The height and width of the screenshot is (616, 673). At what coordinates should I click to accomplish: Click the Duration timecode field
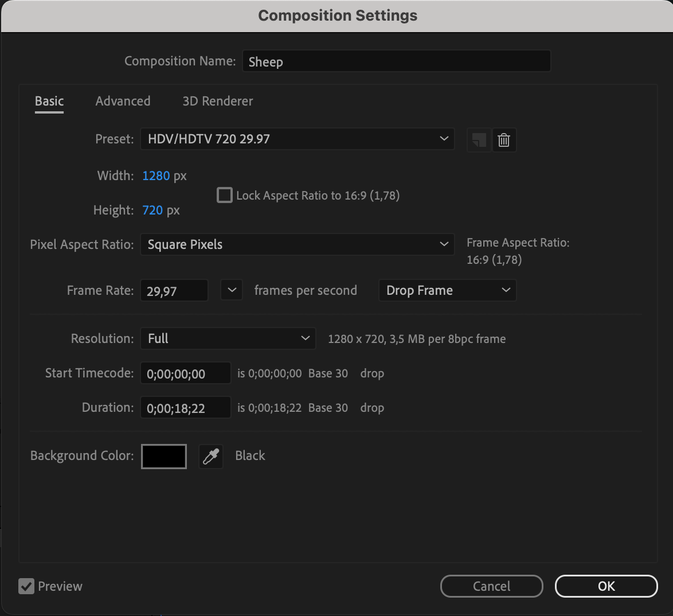tap(185, 408)
